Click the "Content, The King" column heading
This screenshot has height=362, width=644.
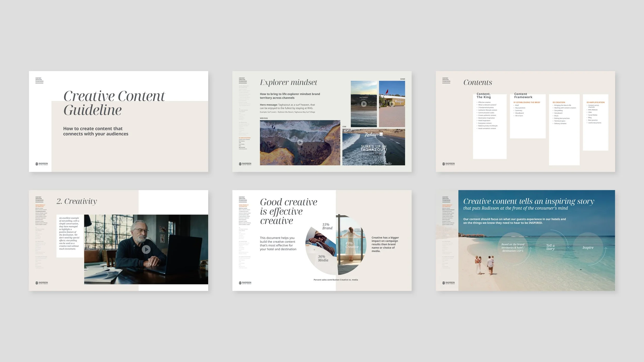[484, 96]
